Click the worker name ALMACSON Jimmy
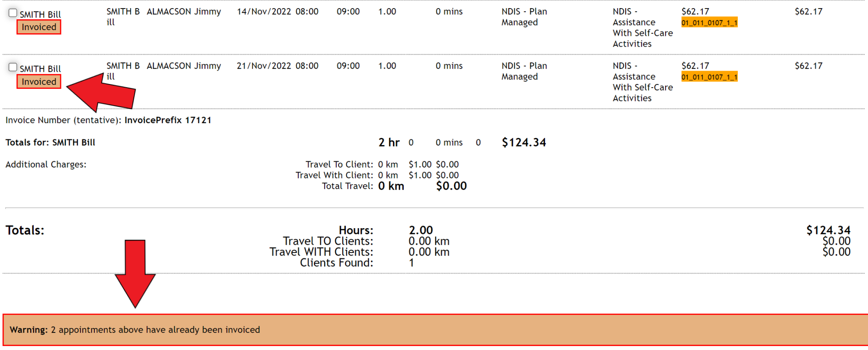Viewport: 868px width, 350px height. (184, 11)
